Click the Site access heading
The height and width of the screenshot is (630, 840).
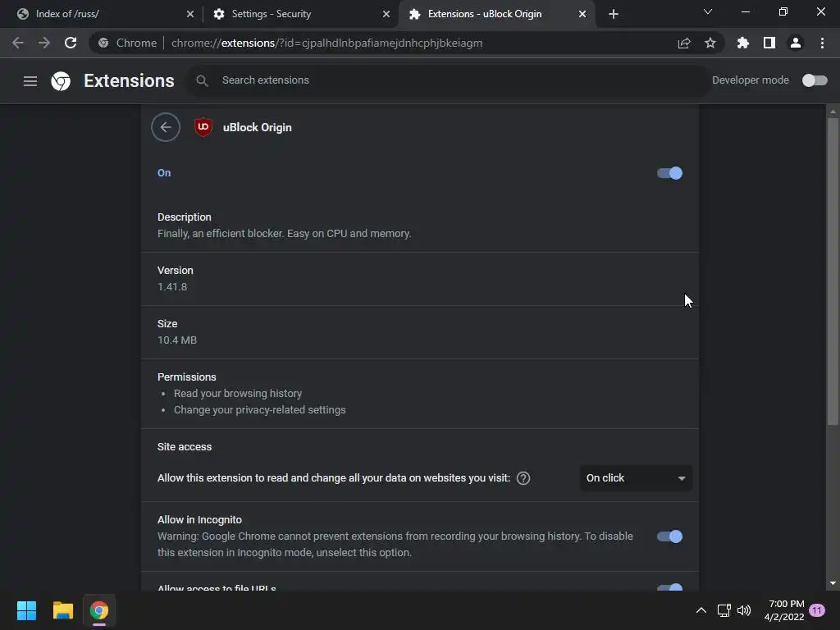[185, 447]
